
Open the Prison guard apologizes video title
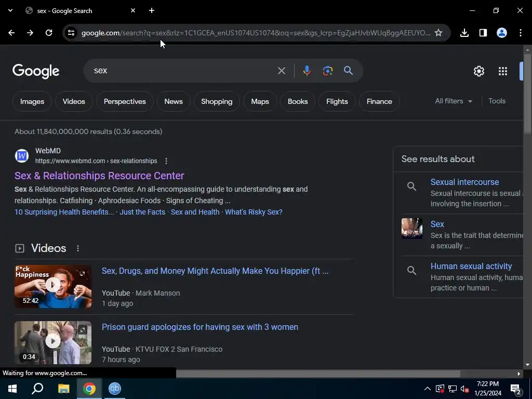200,327
